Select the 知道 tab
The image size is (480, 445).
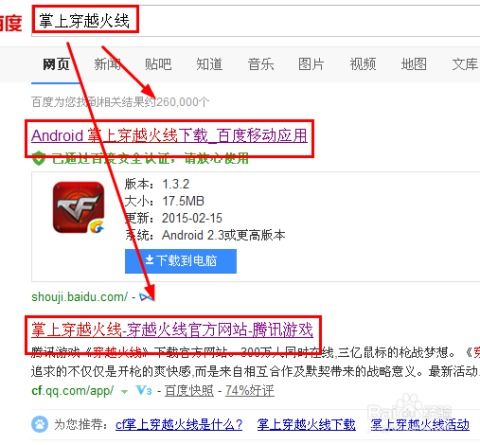[209, 64]
